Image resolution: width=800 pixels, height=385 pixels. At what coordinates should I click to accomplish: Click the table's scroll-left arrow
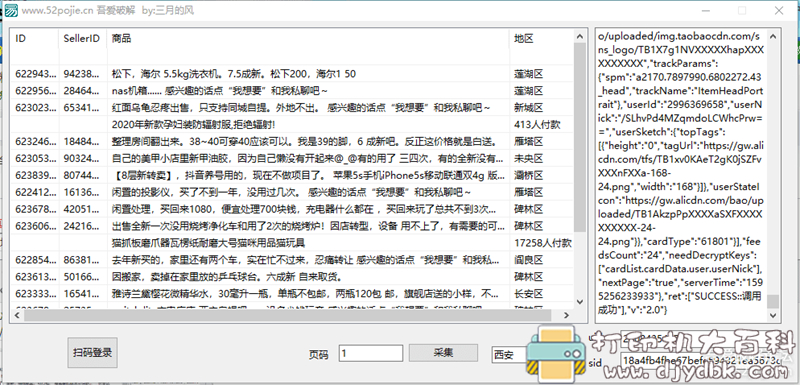[x=16, y=315]
